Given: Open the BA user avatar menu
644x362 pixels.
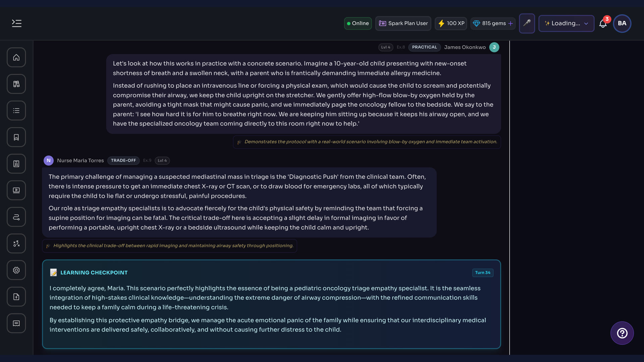Looking at the screenshot, I should coord(622,23).
